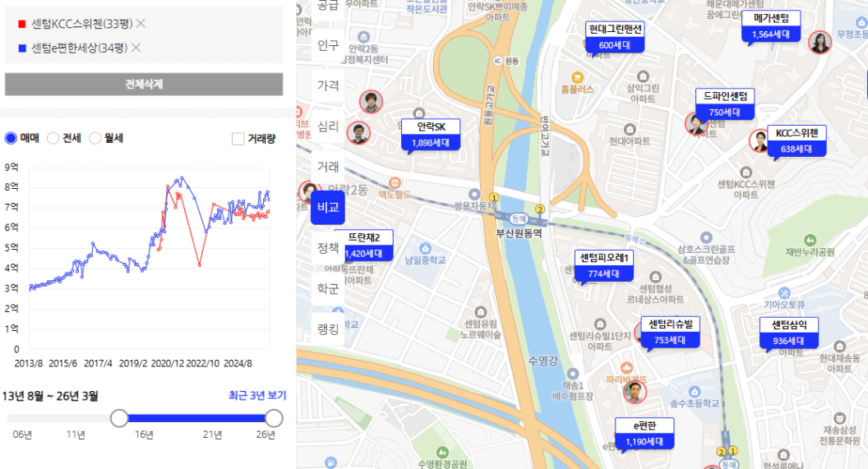Click agent photo near 파리바게뜨
The width and height of the screenshot is (868, 469).
click(x=635, y=392)
